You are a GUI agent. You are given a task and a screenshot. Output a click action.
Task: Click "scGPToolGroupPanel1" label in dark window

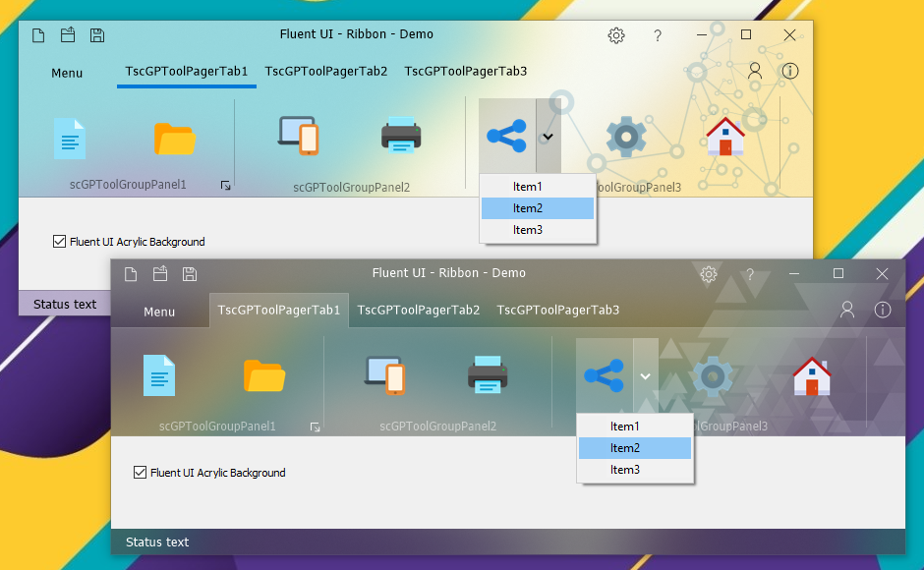pyautogui.click(x=217, y=427)
